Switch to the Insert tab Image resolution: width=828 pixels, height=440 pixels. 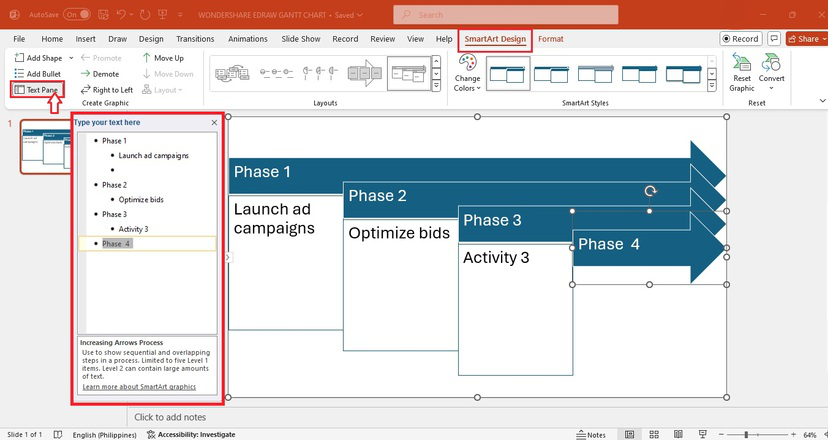tap(86, 39)
